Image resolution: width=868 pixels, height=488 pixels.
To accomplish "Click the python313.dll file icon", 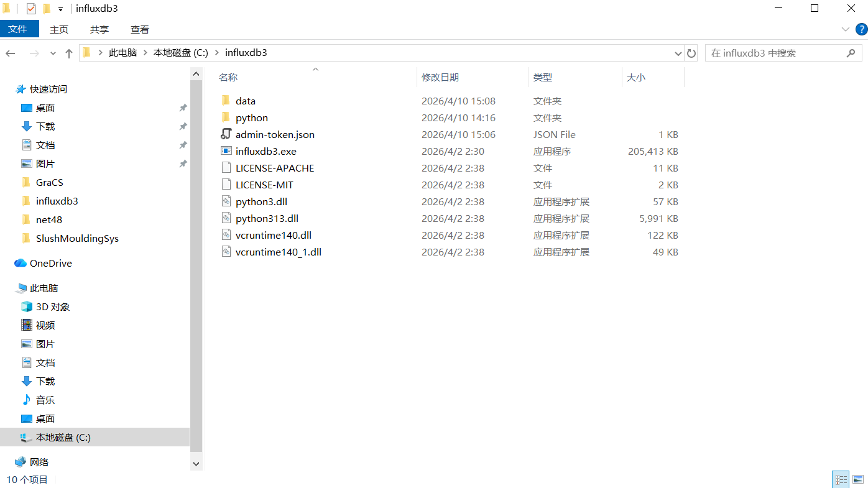I will pos(226,218).
